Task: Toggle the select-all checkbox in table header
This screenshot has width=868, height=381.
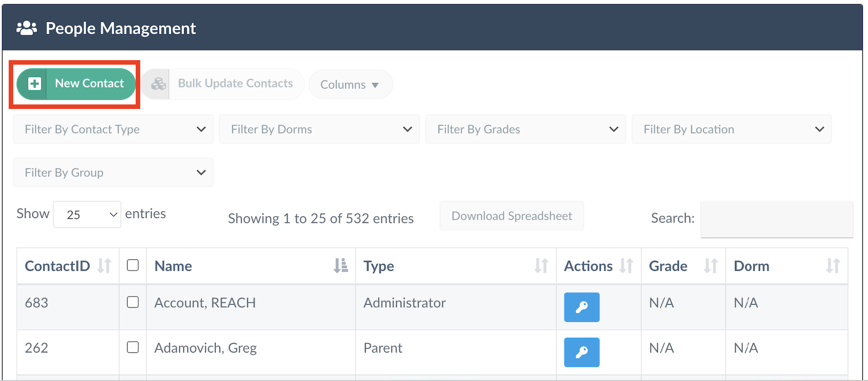Action: pos(133,265)
